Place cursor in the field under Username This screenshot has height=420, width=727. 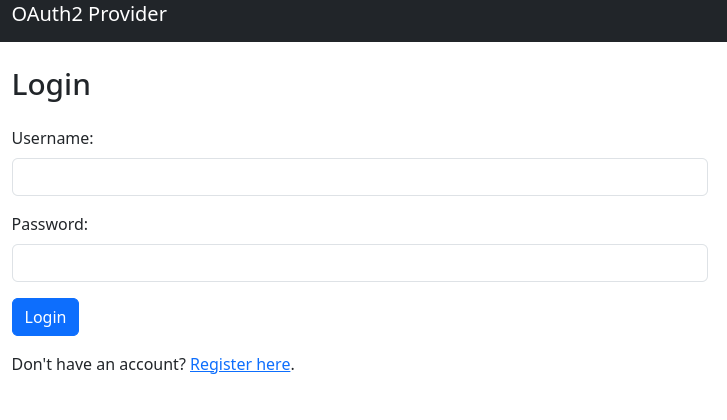tap(359, 177)
